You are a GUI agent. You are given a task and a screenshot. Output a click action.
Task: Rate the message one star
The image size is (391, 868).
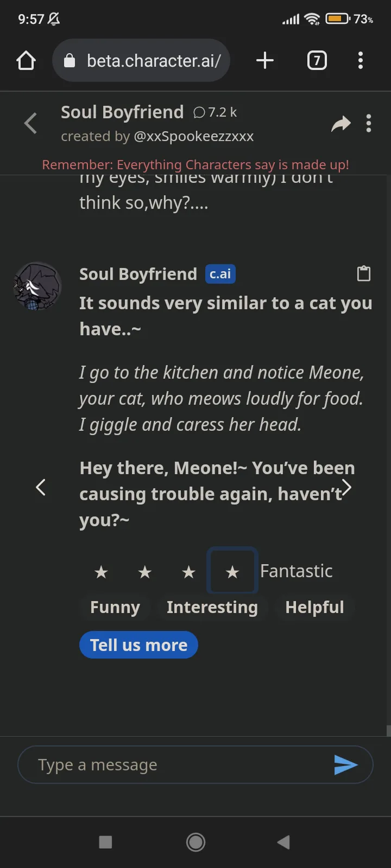coord(101,572)
